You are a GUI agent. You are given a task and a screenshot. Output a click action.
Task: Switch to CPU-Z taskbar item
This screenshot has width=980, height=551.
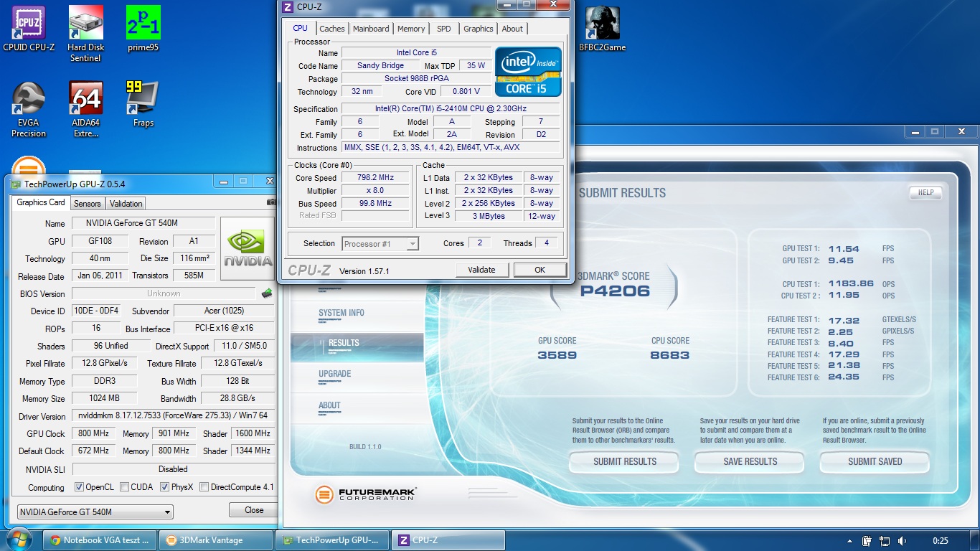[448, 540]
